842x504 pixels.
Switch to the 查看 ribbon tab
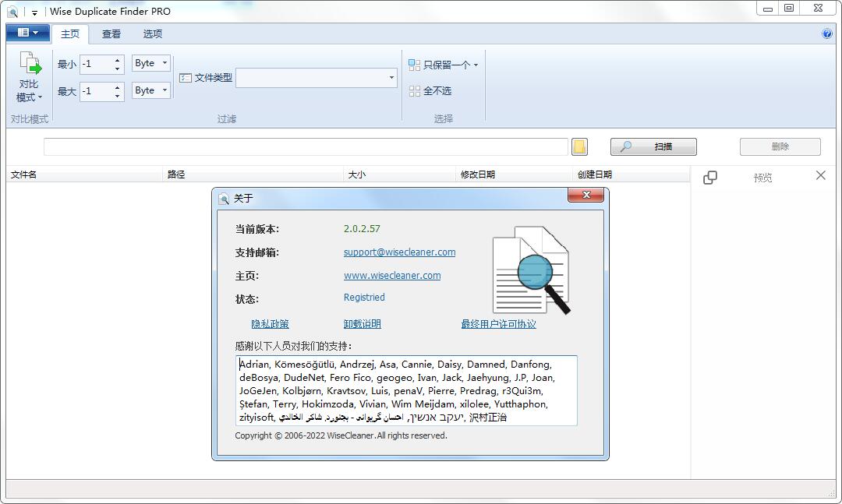[x=111, y=33]
